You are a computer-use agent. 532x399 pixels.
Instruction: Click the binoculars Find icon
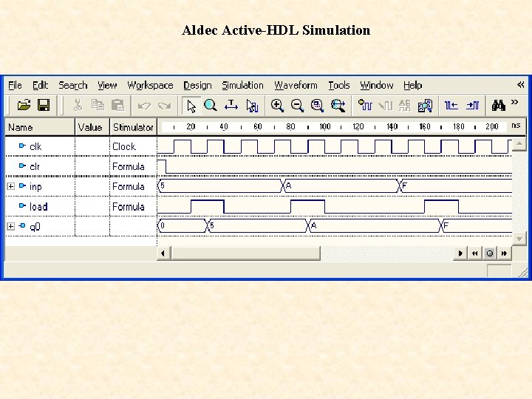(499, 106)
